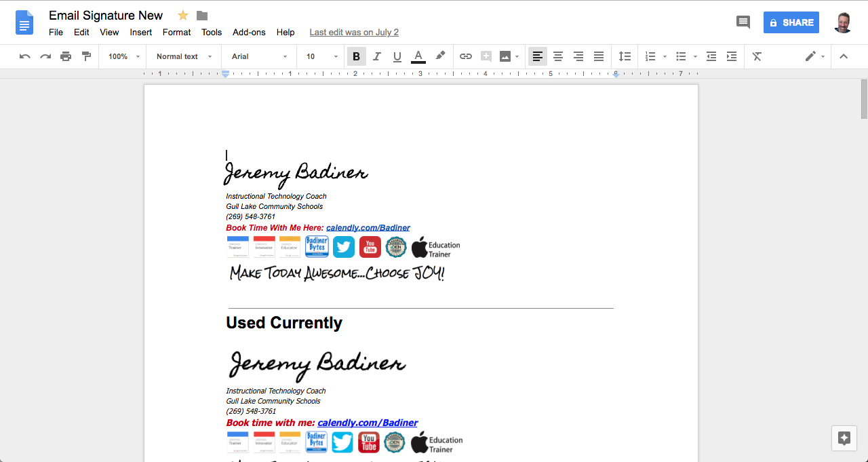Insert a bulleted list
Viewport: 868px width, 462px height.
(682, 56)
